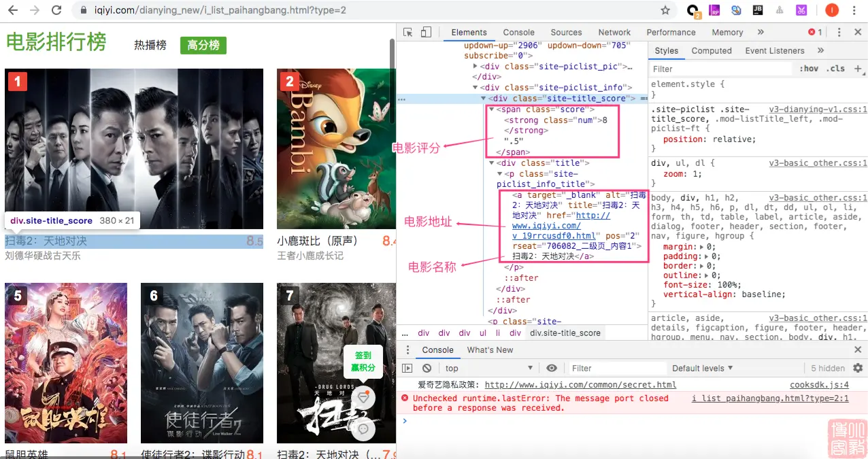Open the Default levels dropdown
Image resolution: width=868 pixels, height=459 pixels.
(x=703, y=368)
